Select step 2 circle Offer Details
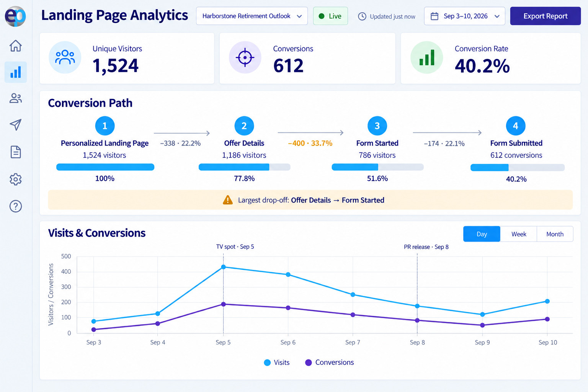Image resolution: width=588 pixels, height=392 pixels. (244, 126)
